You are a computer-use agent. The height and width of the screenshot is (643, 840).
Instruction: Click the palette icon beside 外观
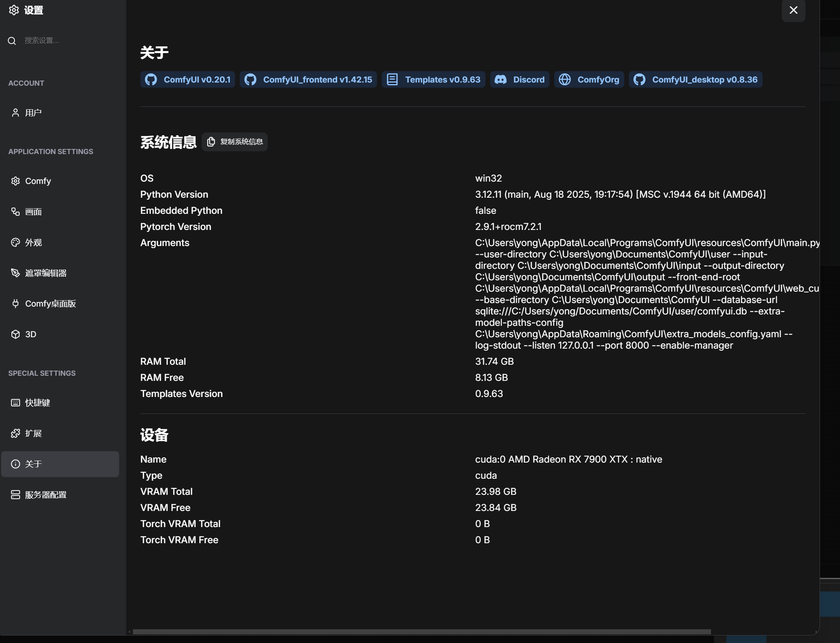coord(15,243)
